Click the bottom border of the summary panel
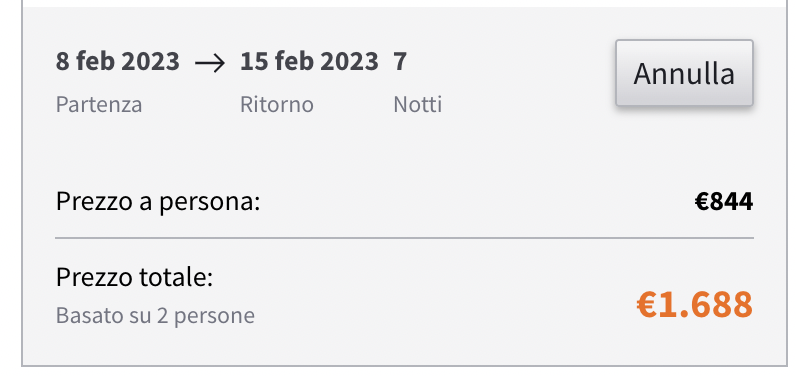The image size is (796, 376). click(405, 366)
